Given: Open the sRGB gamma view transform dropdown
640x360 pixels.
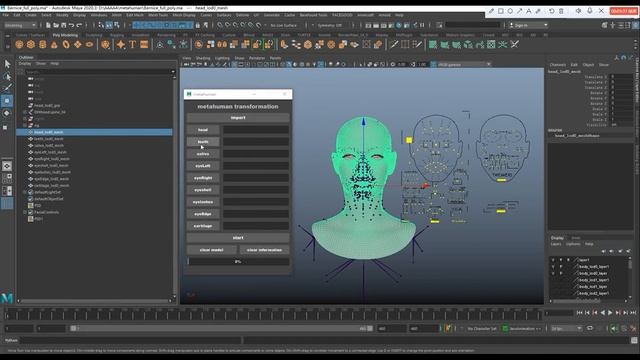Looking at the screenshot, I should coord(464,64).
